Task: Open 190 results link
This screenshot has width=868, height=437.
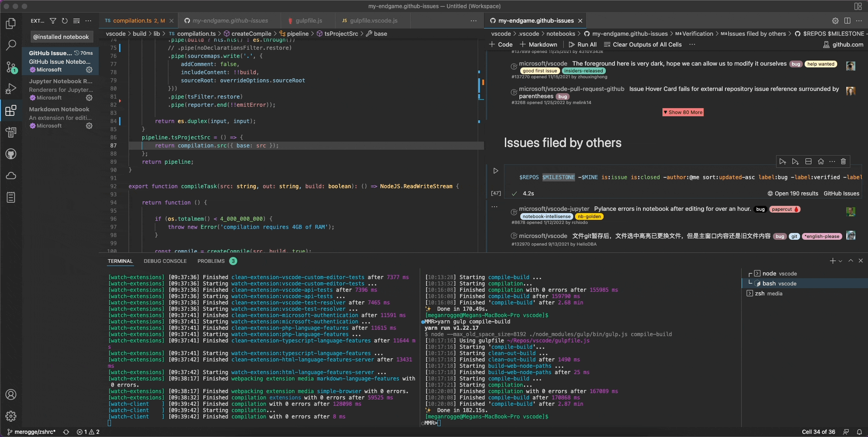Action: point(793,193)
